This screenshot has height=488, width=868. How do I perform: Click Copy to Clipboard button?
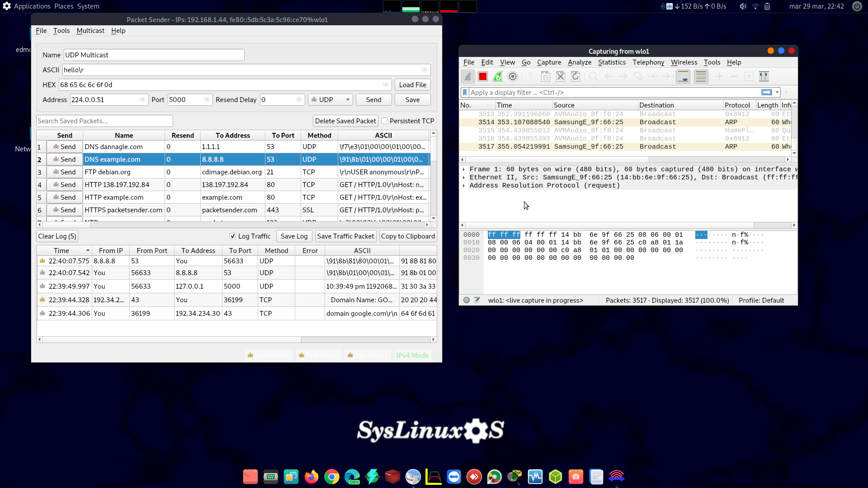pyautogui.click(x=408, y=236)
